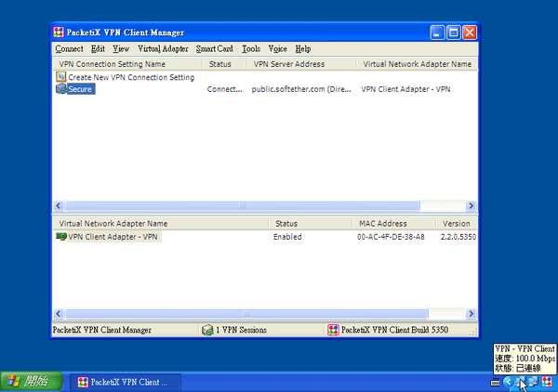Image resolution: width=558 pixels, height=392 pixels.
Task: Click the 'public.softether.com (Dire...' address cell
Action: coord(301,89)
